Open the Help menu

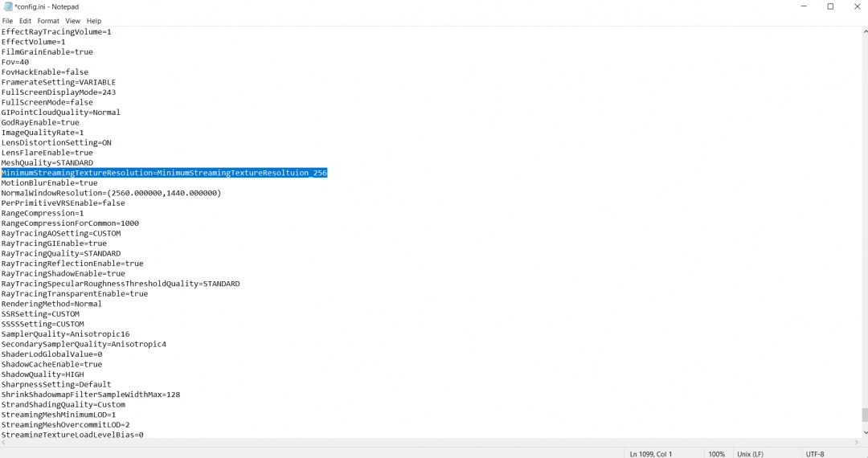94,21
